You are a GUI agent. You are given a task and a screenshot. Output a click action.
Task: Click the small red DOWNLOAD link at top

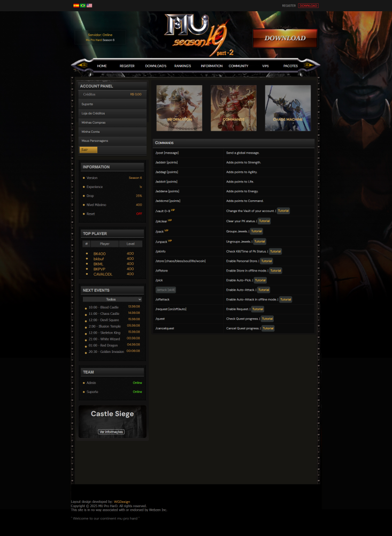click(309, 5)
